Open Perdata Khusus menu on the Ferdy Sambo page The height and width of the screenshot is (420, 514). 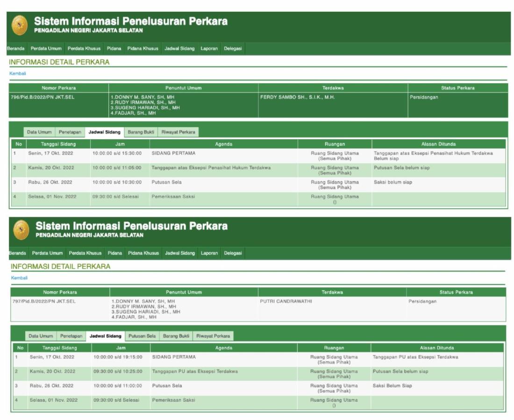(84, 49)
